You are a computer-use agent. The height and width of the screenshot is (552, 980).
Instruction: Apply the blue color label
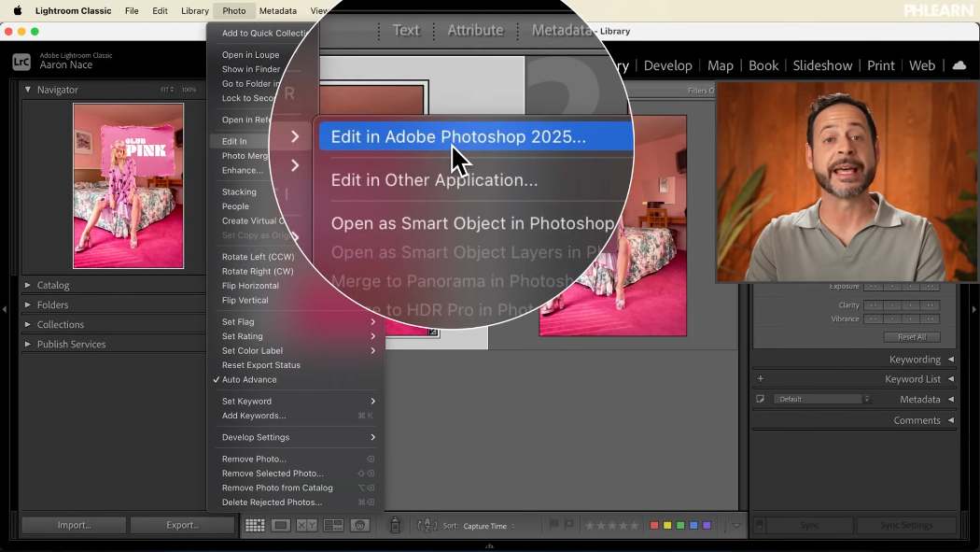(x=693, y=525)
